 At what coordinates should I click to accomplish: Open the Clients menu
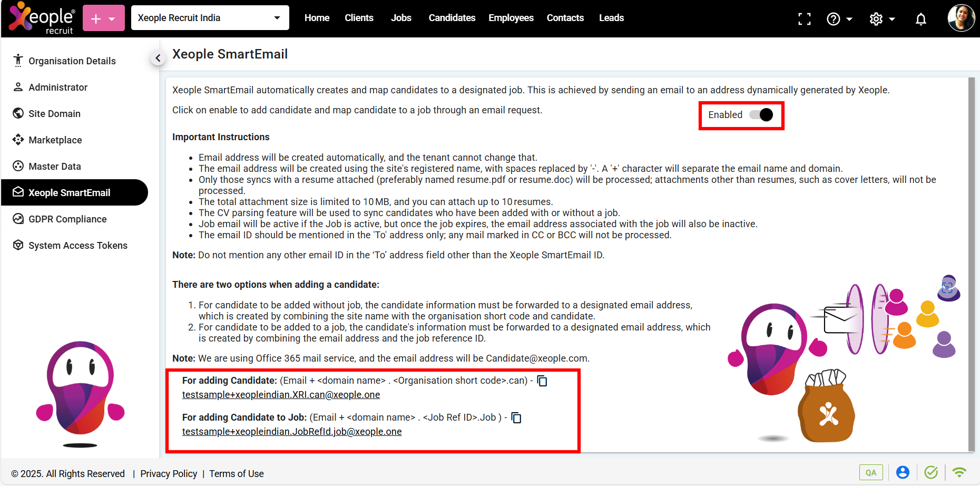click(359, 18)
